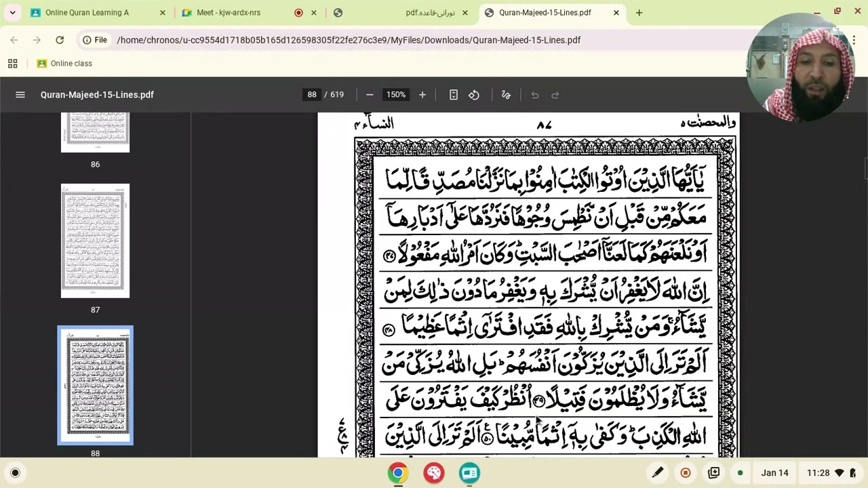868x488 pixels.
Task: Close the Online Quran Learning tab
Action: pyautogui.click(x=162, y=12)
